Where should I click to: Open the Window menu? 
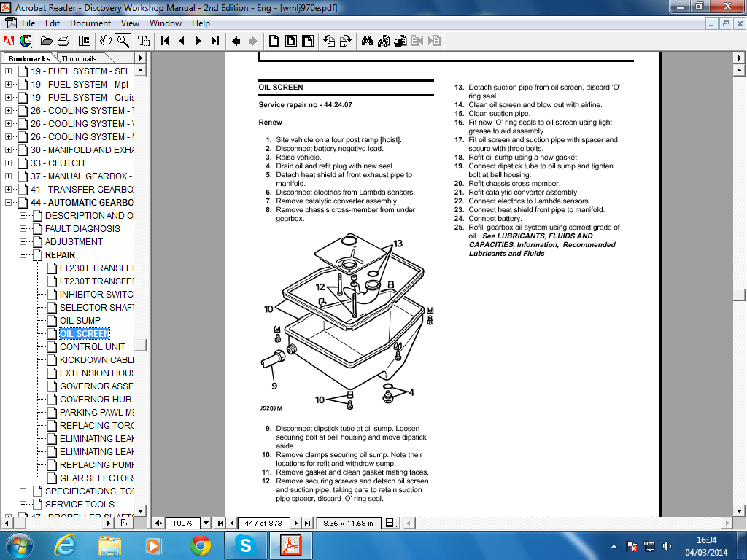coord(166,23)
